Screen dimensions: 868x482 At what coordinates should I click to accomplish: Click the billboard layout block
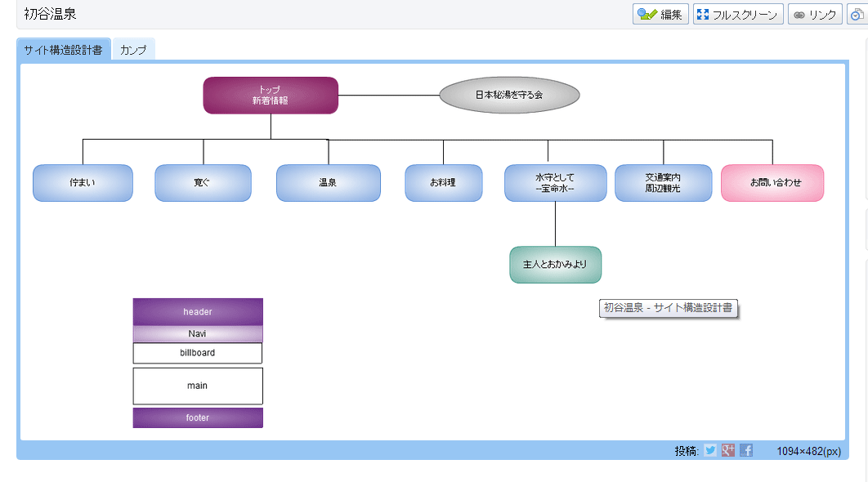(x=198, y=353)
